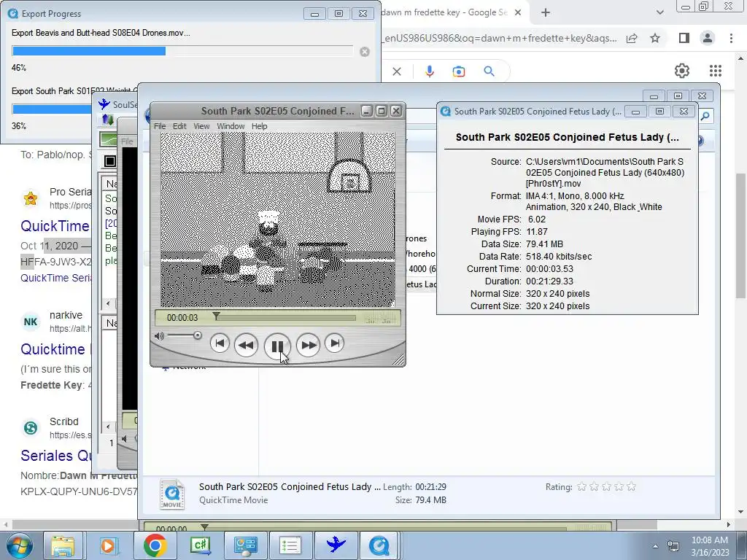Open the QuickTime result from Pro Serial
747x560 pixels.
tap(55, 226)
